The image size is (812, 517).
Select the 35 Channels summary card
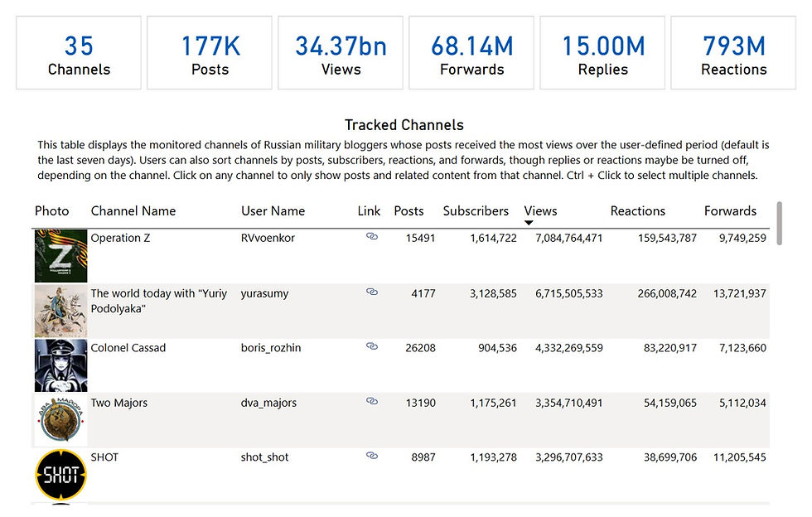(x=79, y=53)
